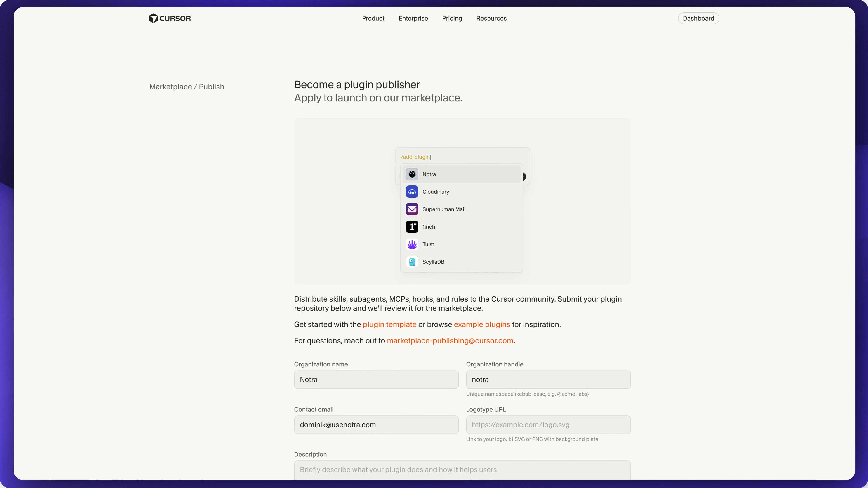Email marketplace-publishing@cursor.com link
868x488 pixels.
(450, 340)
